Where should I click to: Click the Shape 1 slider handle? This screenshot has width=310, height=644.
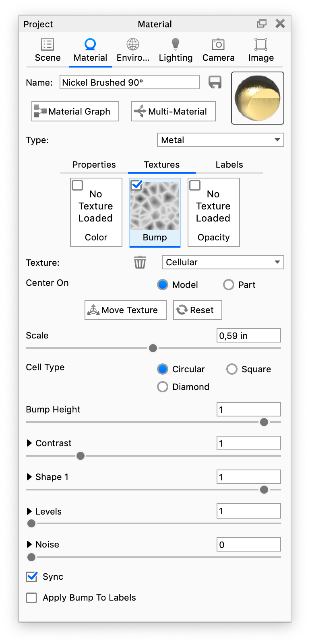point(264,490)
